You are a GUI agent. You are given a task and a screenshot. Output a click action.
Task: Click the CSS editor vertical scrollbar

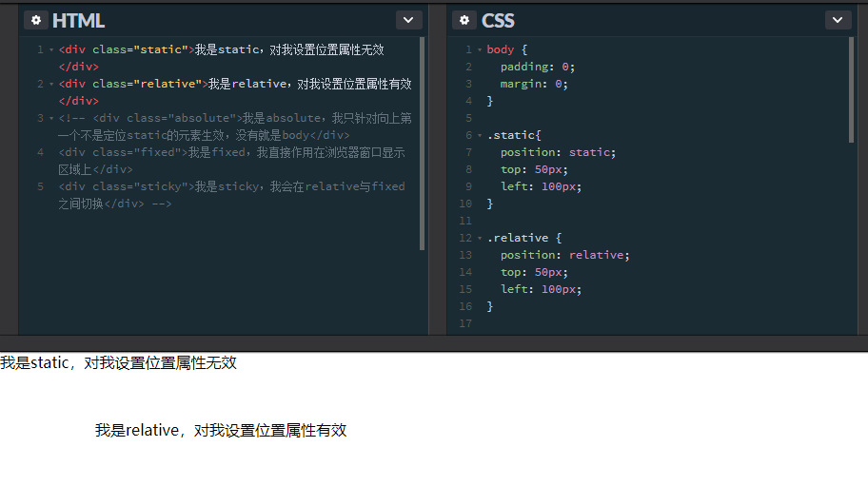[x=852, y=90]
